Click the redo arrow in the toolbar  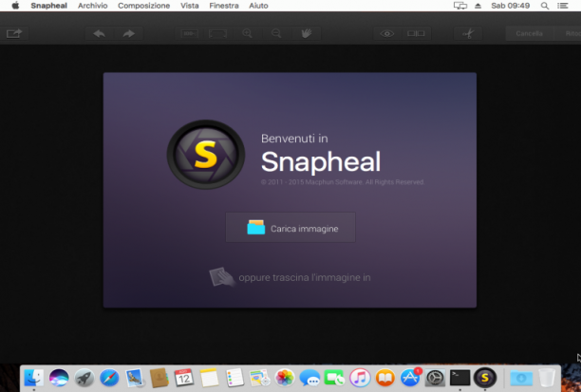pyautogui.click(x=128, y=34)
